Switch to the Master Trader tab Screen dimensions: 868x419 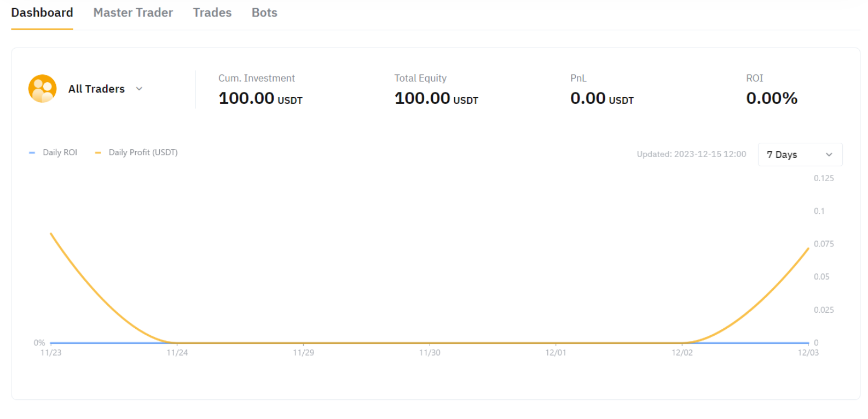tap(133, 13)
